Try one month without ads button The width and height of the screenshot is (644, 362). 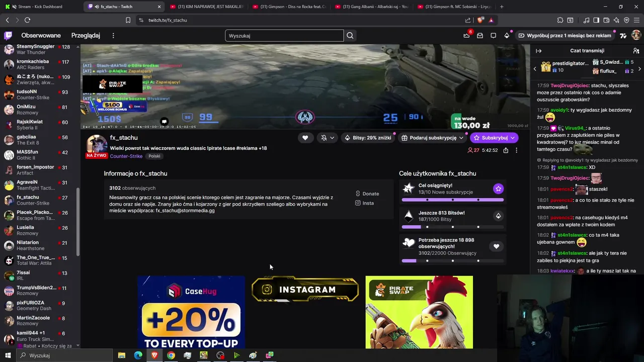(565, 36)
